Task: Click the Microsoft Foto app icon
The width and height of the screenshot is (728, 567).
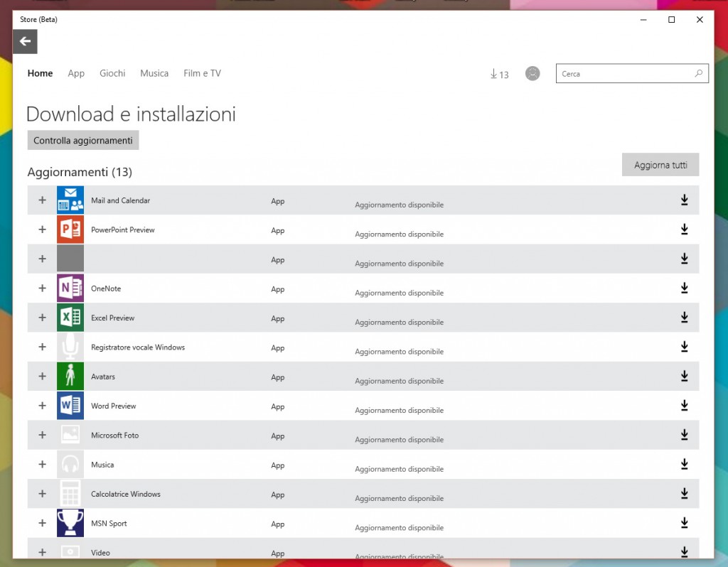Action: click(x=70, y=435)
